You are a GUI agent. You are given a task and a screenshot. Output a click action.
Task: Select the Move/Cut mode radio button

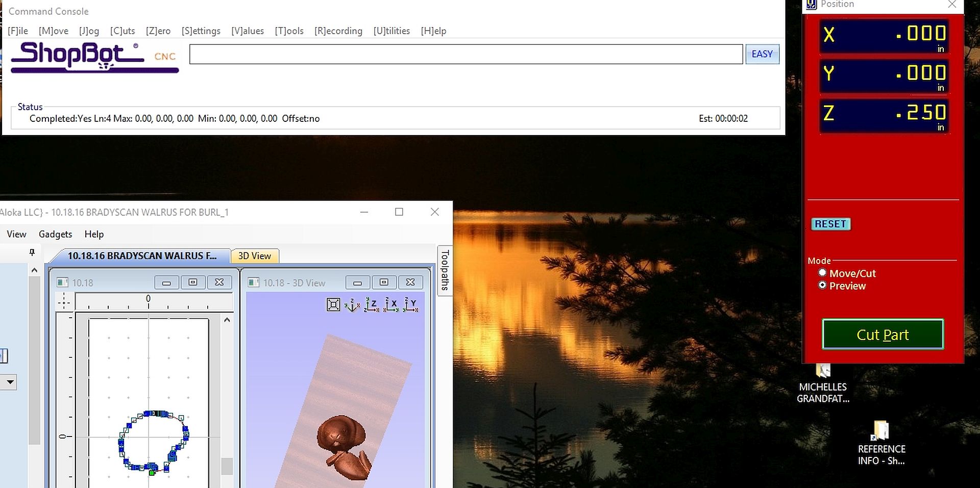click(822, 273)
